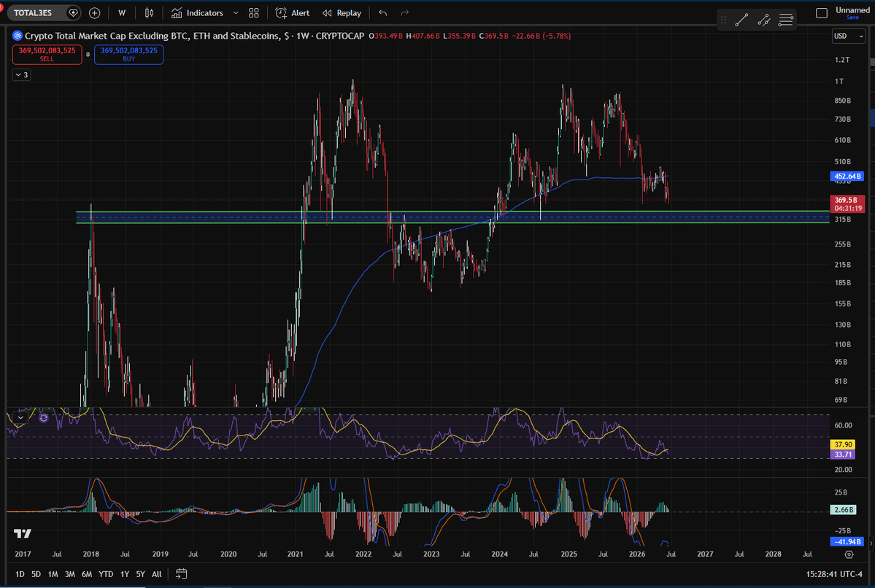Select the parallel channel drawing tool

point(764,20)
